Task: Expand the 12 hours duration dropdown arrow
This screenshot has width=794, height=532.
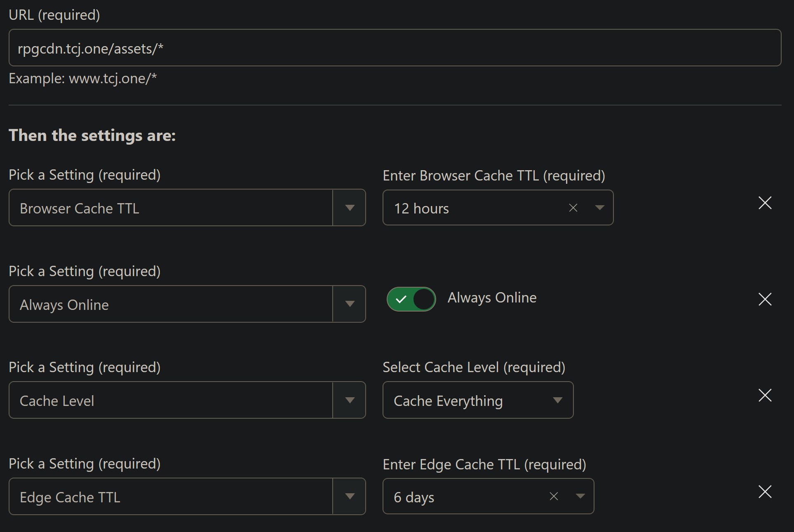Action: coord(599,208)
